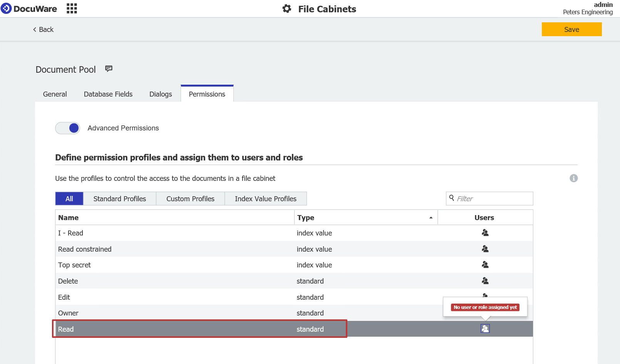Go back using the Back link

(43, 30)
